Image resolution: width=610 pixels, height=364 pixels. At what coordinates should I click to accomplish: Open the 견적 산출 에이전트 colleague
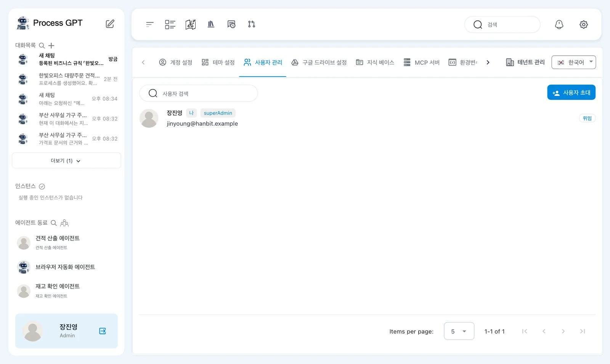[66, 243]
